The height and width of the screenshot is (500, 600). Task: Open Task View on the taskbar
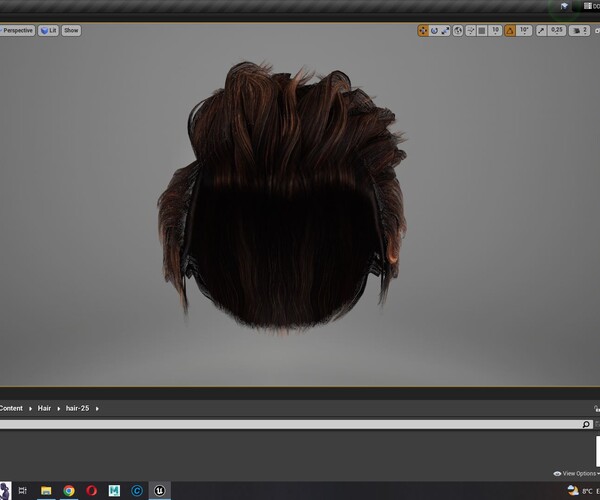click(x=23, y=490)
